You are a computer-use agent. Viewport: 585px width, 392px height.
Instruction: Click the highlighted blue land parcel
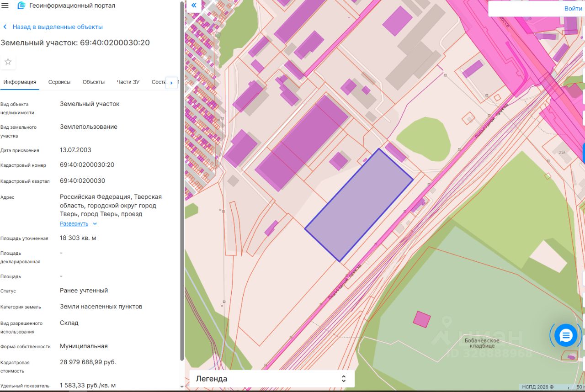coord(359,205)
